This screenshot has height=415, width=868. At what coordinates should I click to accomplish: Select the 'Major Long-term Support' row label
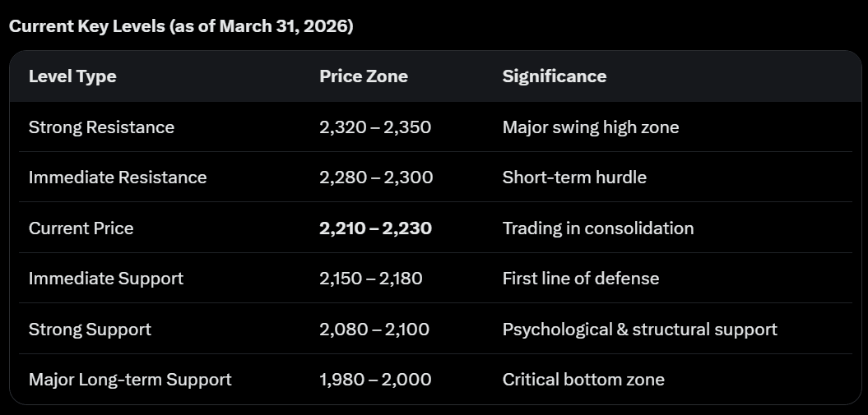[x=130, y=380]
